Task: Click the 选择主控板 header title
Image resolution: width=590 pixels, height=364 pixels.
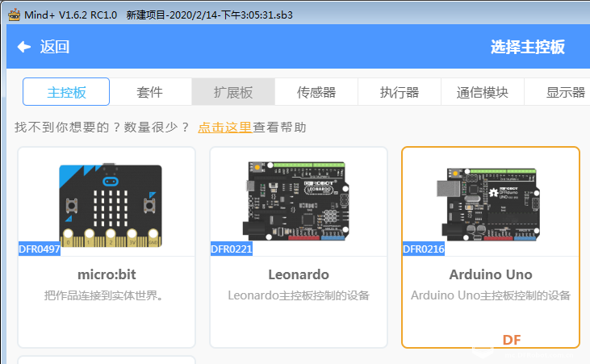Action: pyautogui.click(x=528, y=47)
